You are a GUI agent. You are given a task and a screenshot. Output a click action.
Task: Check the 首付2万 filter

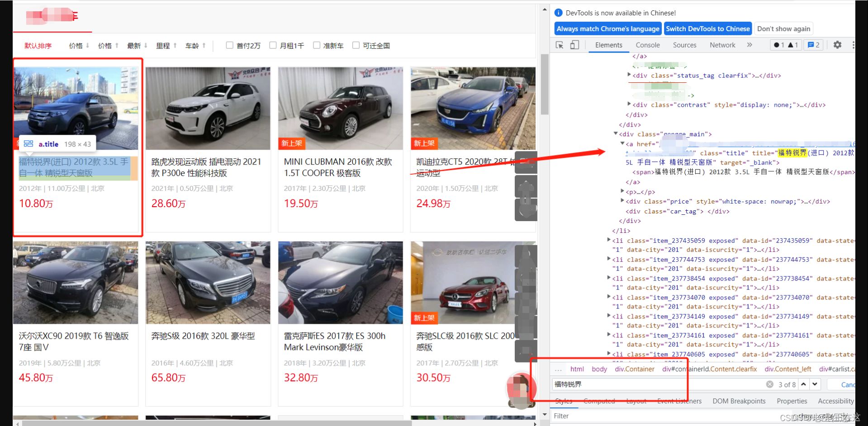pos(230,45)
